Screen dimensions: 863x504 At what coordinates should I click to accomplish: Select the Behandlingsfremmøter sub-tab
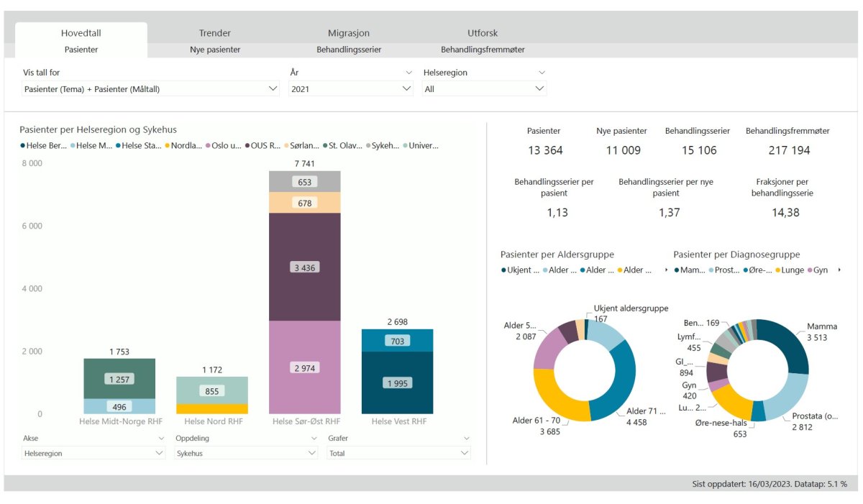click(x=483, y=50)
